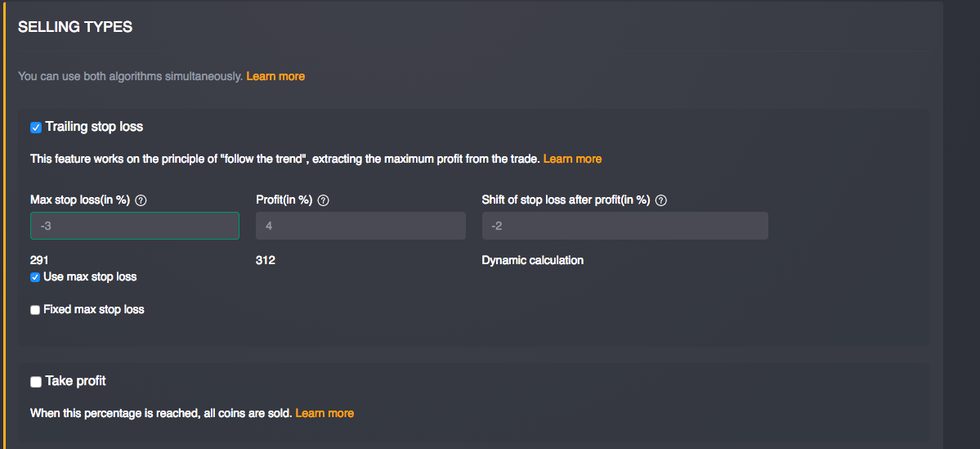The height and width of the screenshot is (449, 980).
Task: Click help icon next to Max stop loss
Action: 141,200
